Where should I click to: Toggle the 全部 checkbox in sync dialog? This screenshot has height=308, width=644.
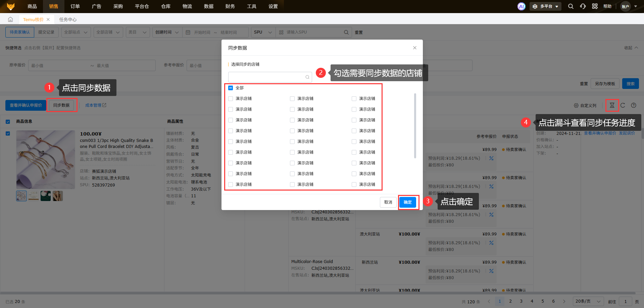click(x=231, y=88)
